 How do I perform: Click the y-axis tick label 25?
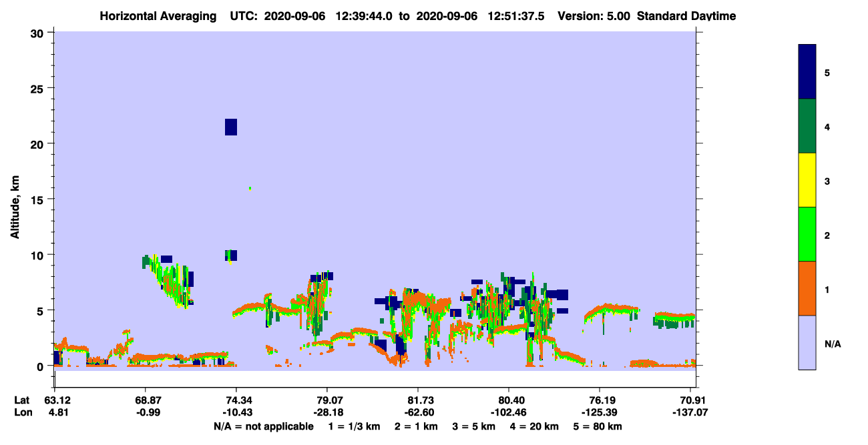click(x=39, y=88)
